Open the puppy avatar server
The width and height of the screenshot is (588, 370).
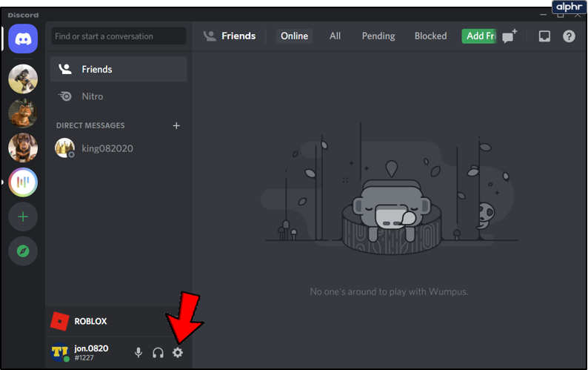pyautogui.click(x=23, y=79)
